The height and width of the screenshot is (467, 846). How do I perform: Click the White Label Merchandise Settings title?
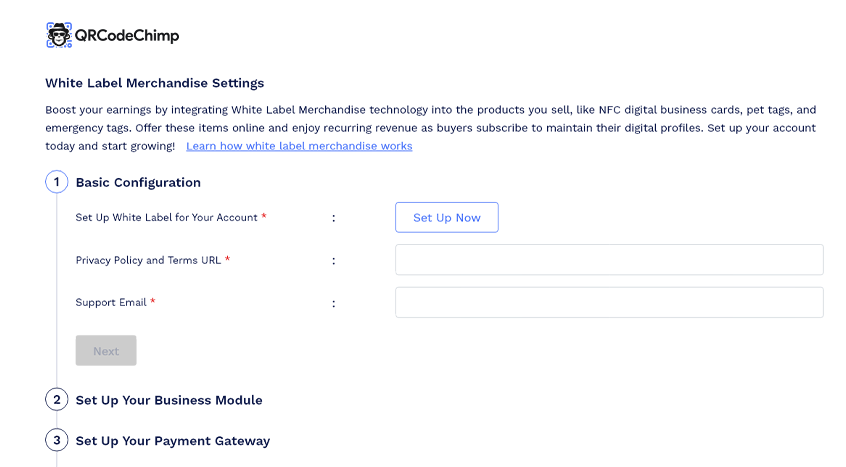click(154, 83)
